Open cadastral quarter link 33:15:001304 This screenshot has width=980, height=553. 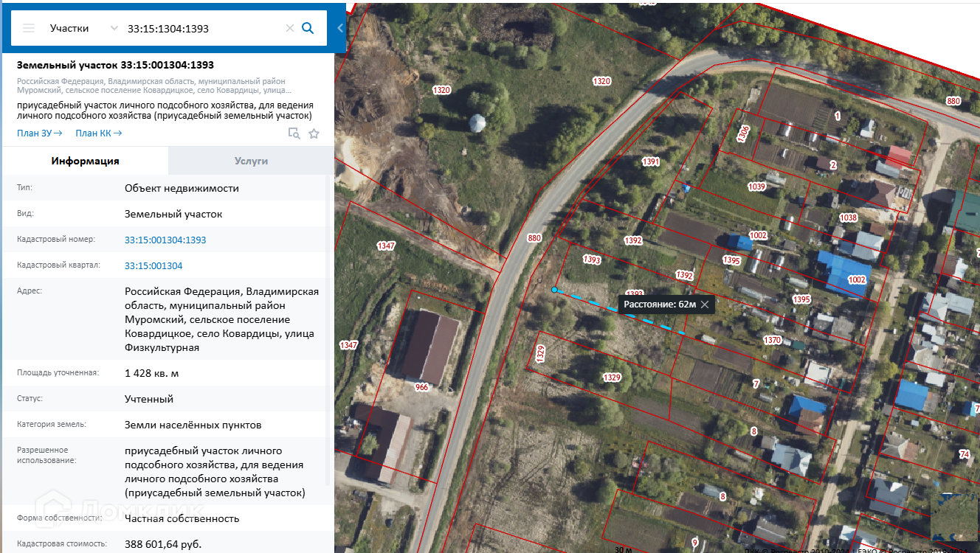point(153,265)
